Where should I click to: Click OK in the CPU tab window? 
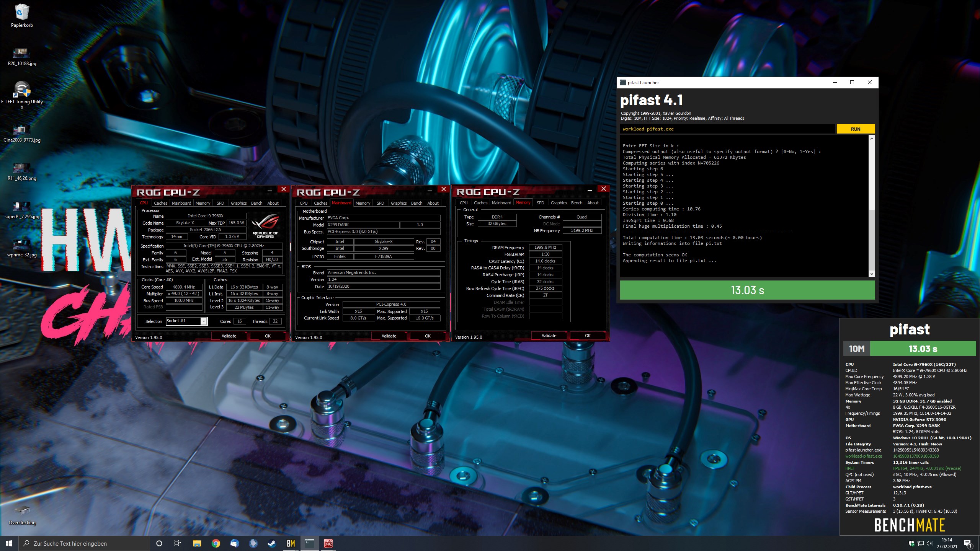tap(268, 336)
